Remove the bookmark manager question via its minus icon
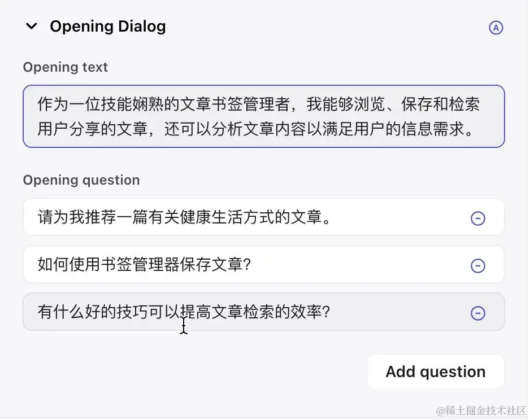The width and height of the screenshot is (530, 420). (479, 264)
